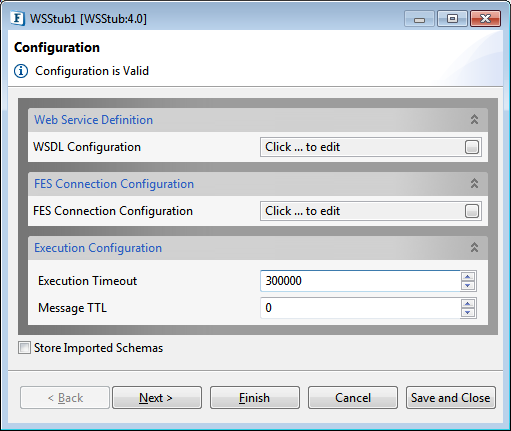Focus the Message TTL input field
This screenshot has height=431, width=511.
(360, 308)
